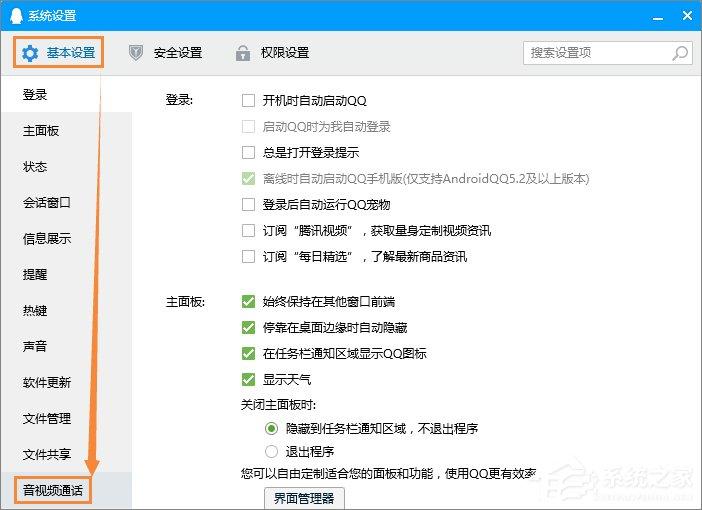Select 隐藏到任务栏通知区域 radio button
Image resolution: width=702 pixels, height=510 pixels.
(x=271, y=429)
